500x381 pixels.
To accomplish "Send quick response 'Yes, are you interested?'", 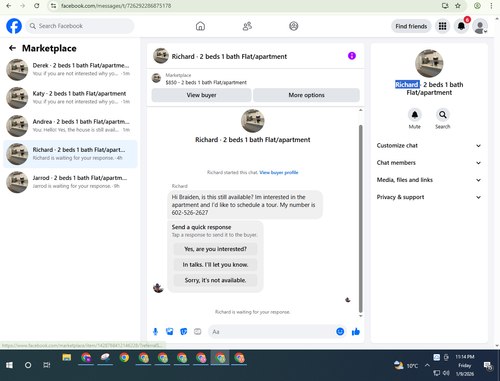I will click(x=215, y=249).
